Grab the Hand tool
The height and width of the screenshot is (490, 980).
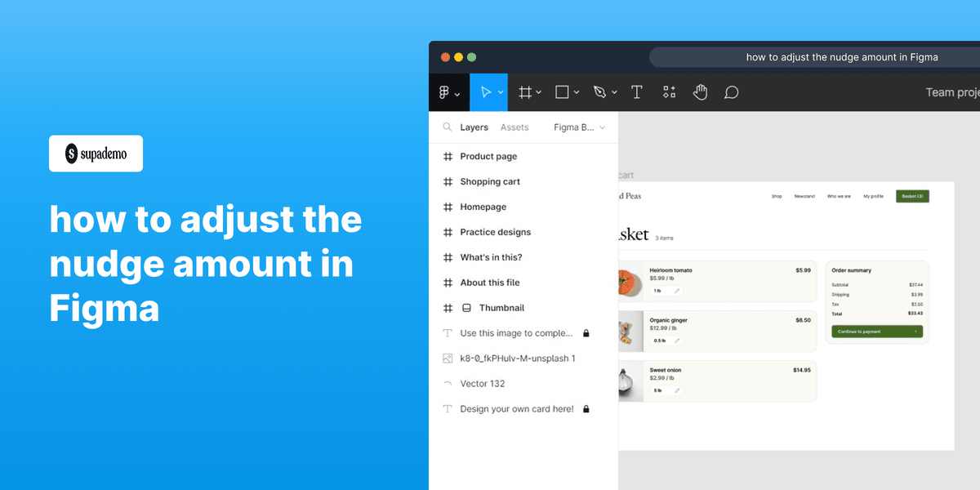700,91
